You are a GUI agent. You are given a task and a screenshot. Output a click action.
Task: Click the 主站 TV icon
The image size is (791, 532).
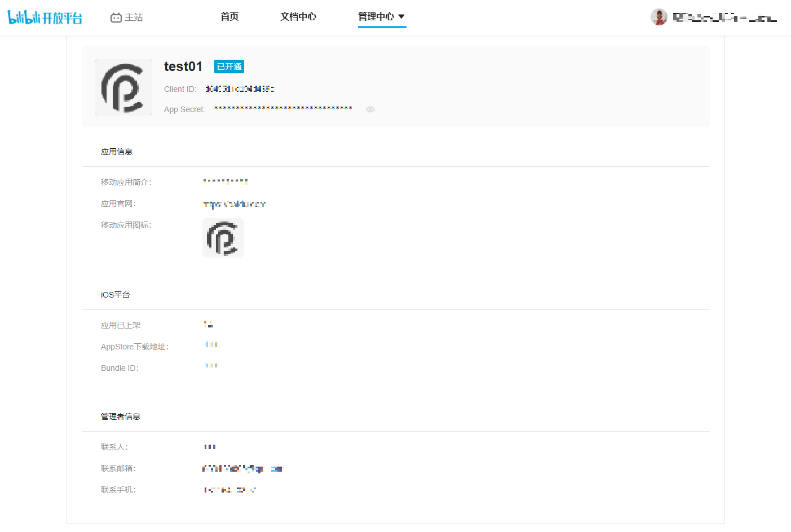pyautogui.click(x=116, y=17)
